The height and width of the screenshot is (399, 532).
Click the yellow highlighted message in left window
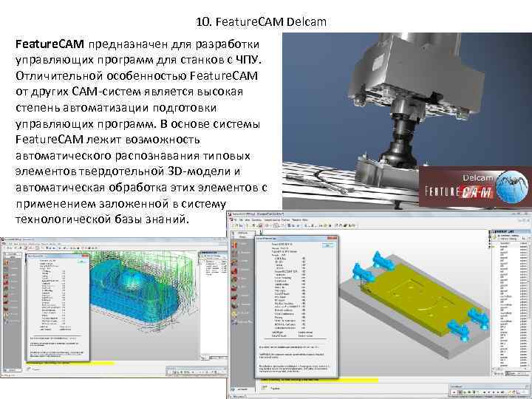coord(71,363)
